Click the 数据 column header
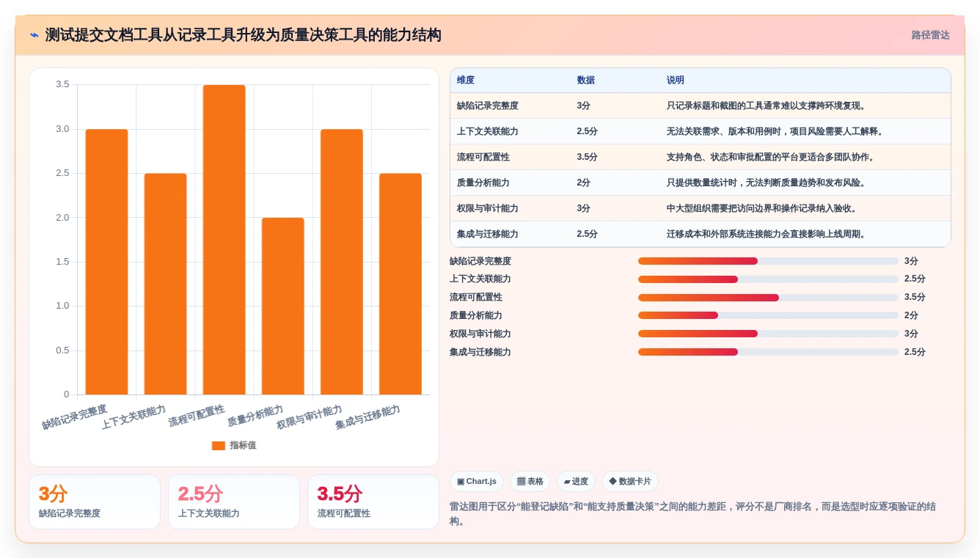 point(585,80)
